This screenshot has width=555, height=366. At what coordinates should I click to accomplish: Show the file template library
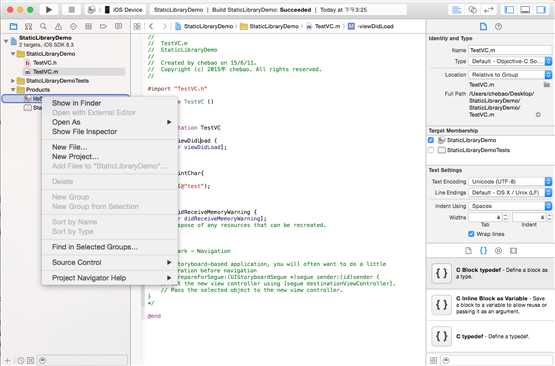pos(468,251)
